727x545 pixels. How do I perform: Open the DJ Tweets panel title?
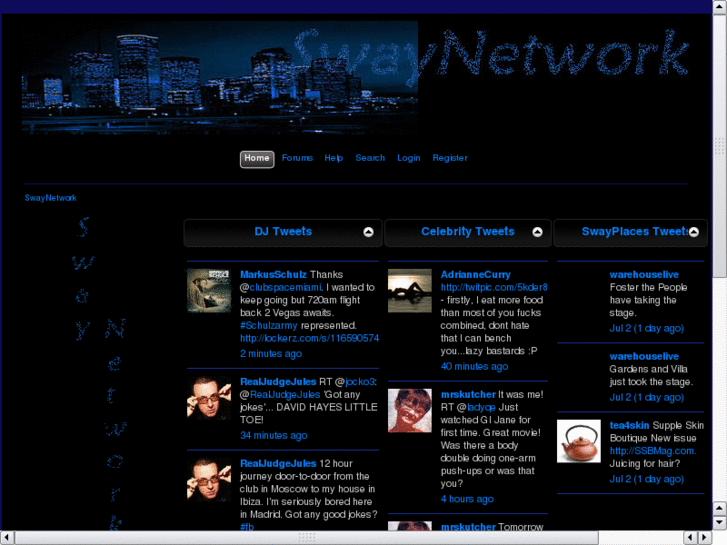coord(283,231)
